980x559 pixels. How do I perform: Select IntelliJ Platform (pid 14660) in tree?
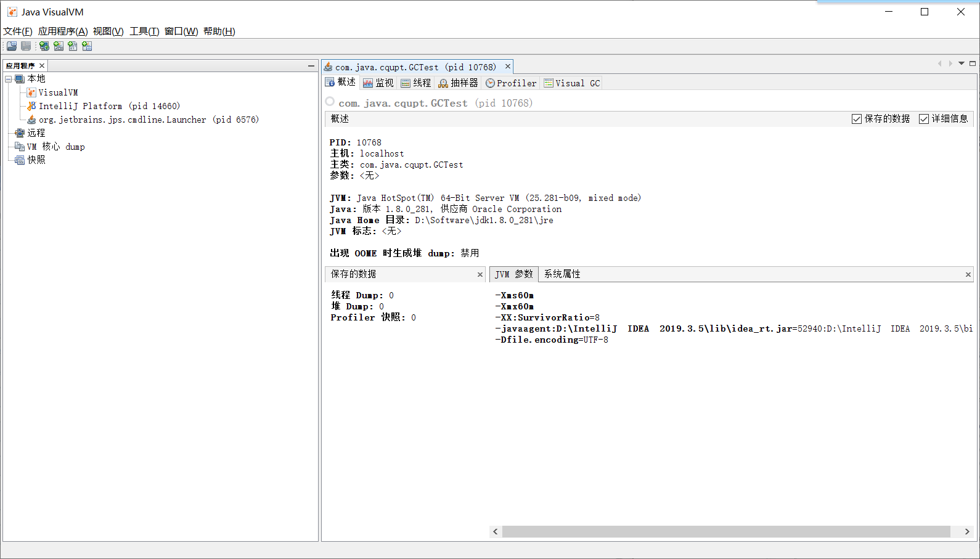tap(109, 106)
